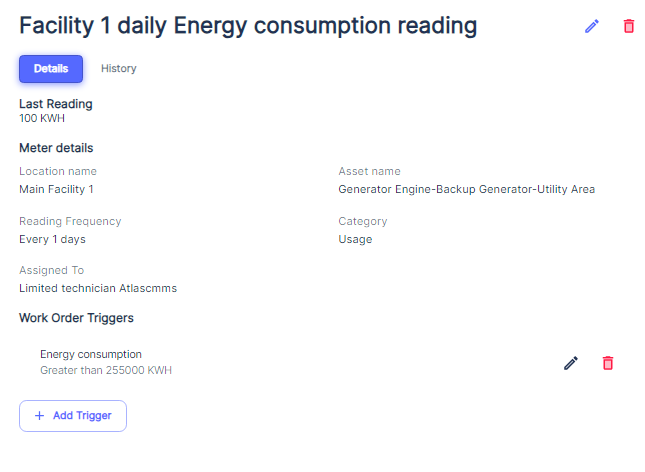
Task: Click the Work Order Triggers heading
Action: (x=76, y=318)
